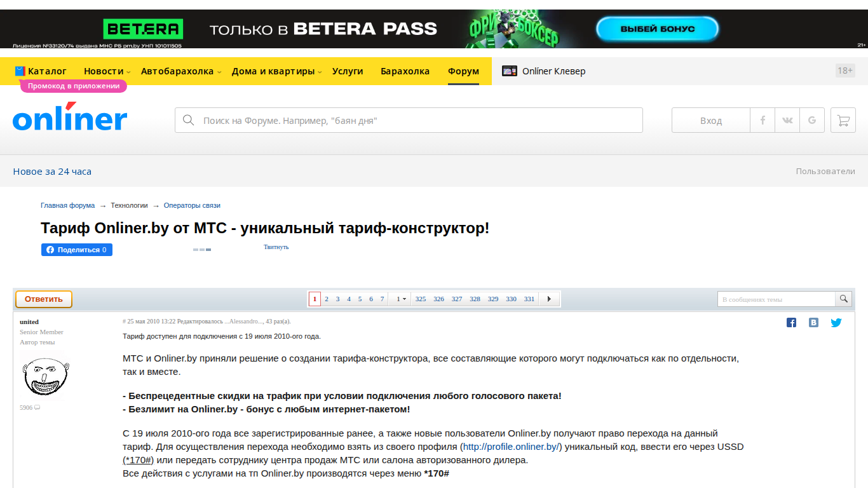Share post on Facebook icon
Image resolution: width=868 pixels, height=488 pixels.
(x=791, y=323)
